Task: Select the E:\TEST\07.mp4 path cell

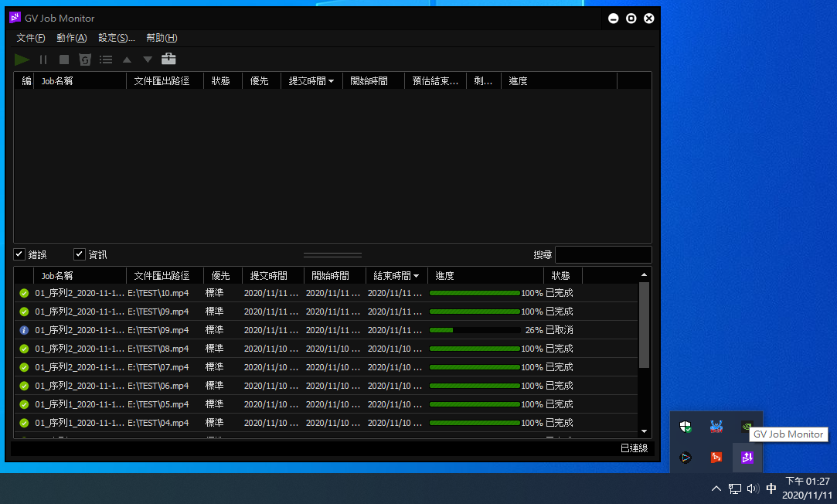Action: pos(158,367)
